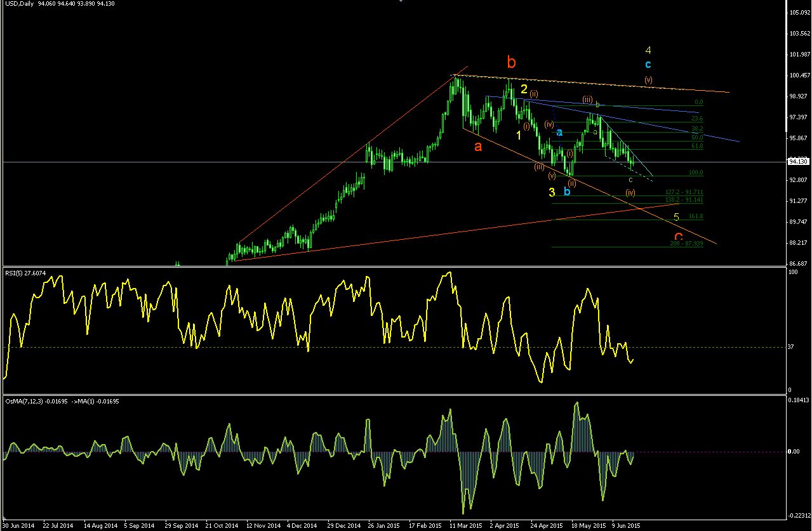Click 98.927 on the price axis
812x531 pixels.
[x=797, y=96]
